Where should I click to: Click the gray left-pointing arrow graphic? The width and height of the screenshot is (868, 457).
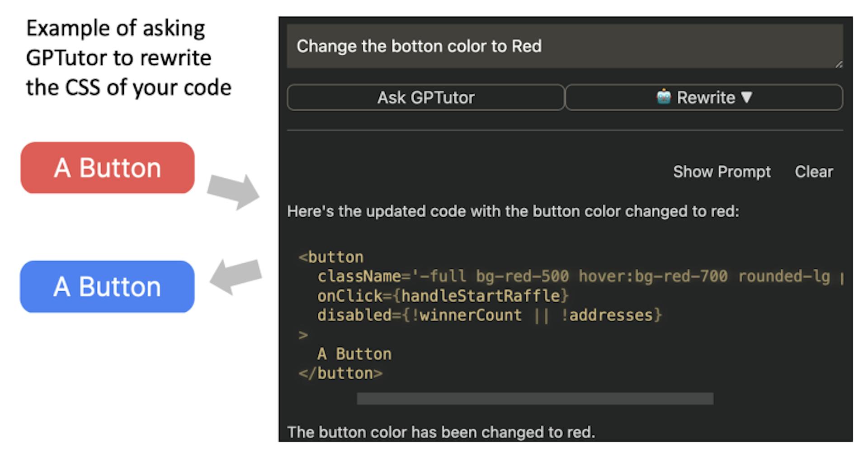click(236, 276)
